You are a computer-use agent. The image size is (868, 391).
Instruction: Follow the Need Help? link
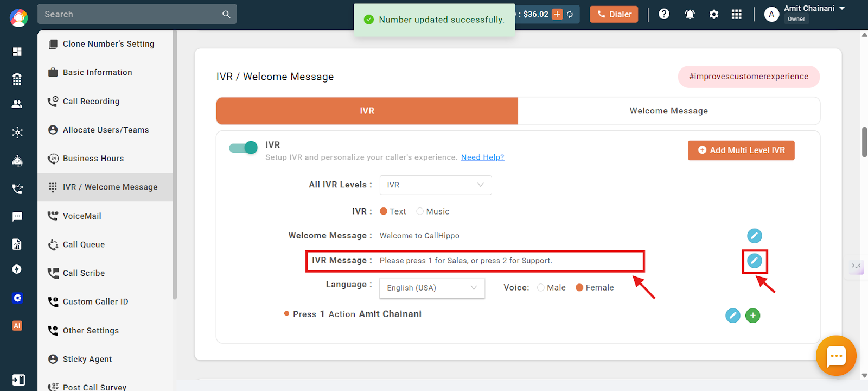tap(483, 157)
